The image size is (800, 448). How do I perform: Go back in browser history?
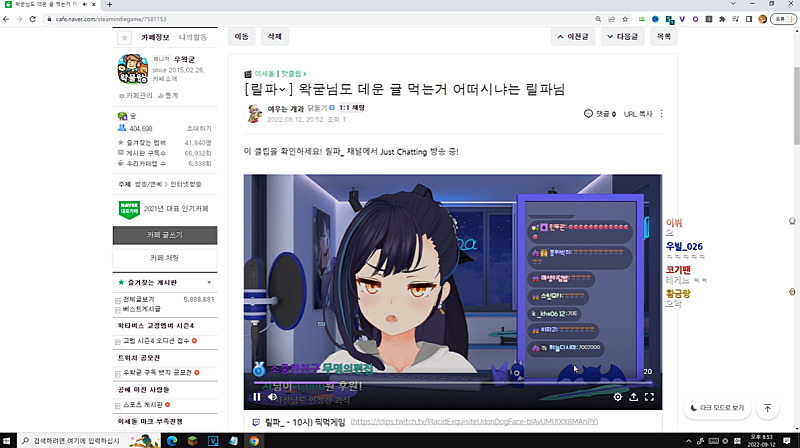pos(6,19)
